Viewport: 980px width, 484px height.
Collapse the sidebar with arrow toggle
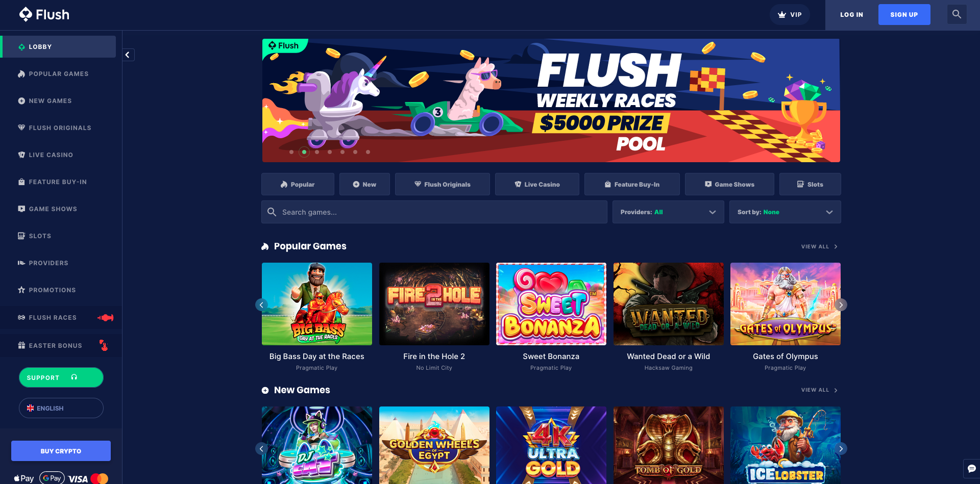(128, 55)
